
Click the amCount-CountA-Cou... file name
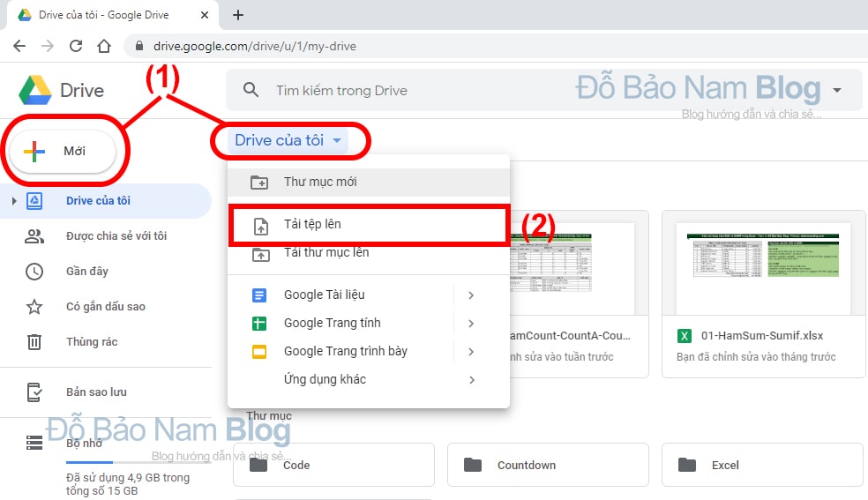[570, 336]
